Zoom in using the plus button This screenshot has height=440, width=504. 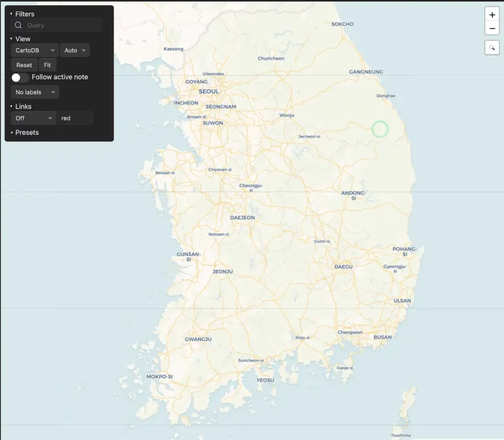coord(492,14)
